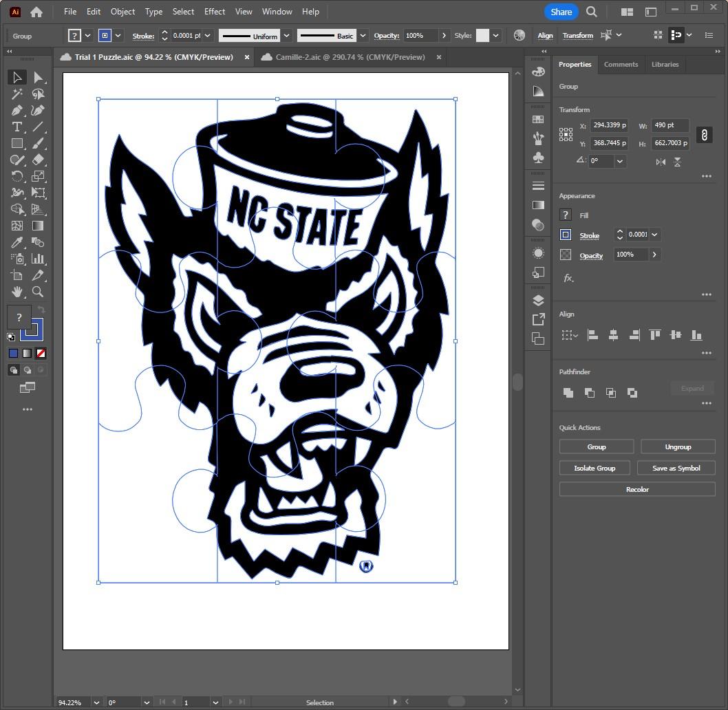
Task: Activate the Hand tool
Action: 17,292
